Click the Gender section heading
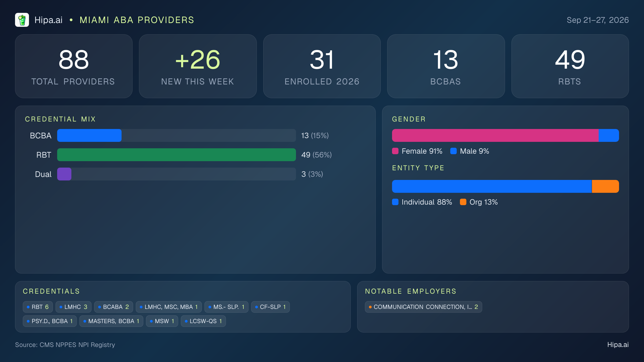The width and height of the screenshot is (644, 362). pos(409,119)
